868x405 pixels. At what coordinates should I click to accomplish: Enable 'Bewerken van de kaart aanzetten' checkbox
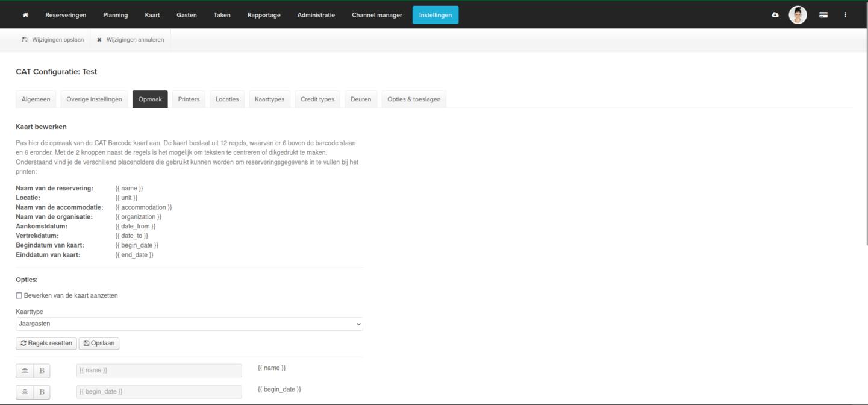coord(19,296)
